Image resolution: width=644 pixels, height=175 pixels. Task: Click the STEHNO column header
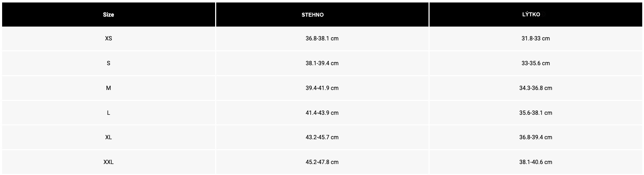(x=322, y=15)
